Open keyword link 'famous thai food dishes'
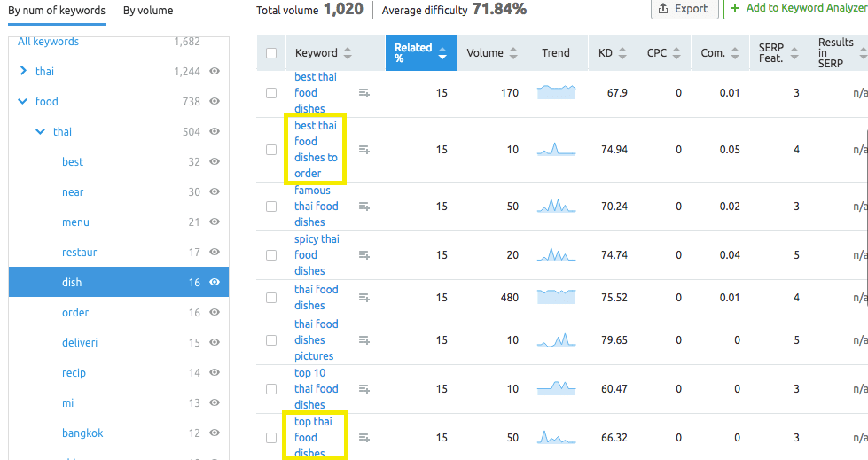Screen dimensions: 868x460 tap(316, 207)
